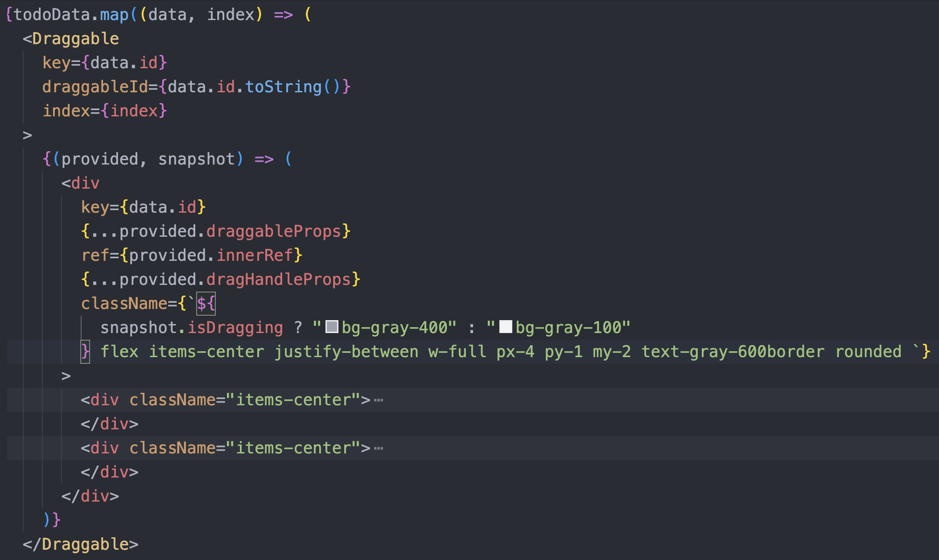
Task: Click on innerRef in the ref attribute
Action: point(255,255)
